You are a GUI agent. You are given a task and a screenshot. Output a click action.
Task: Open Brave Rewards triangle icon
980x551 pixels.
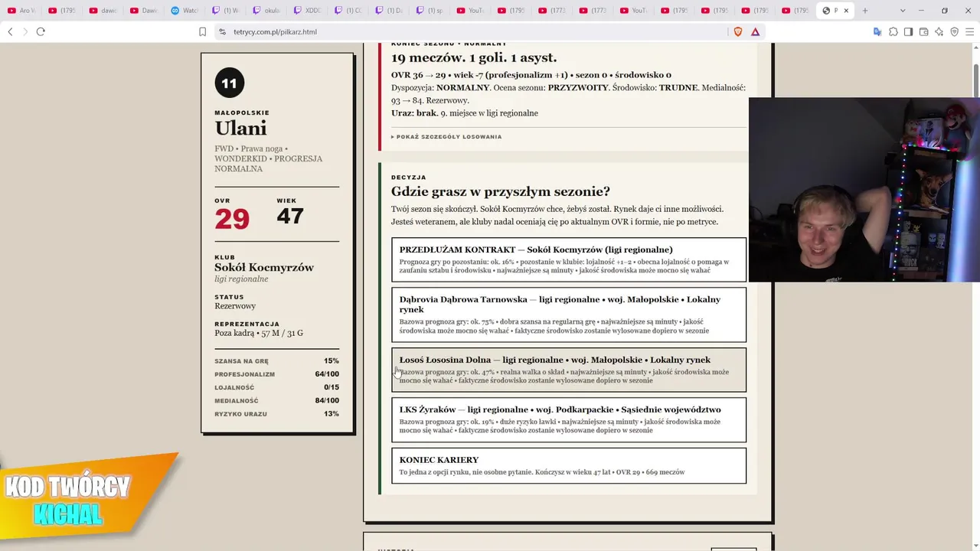[755, 31]
